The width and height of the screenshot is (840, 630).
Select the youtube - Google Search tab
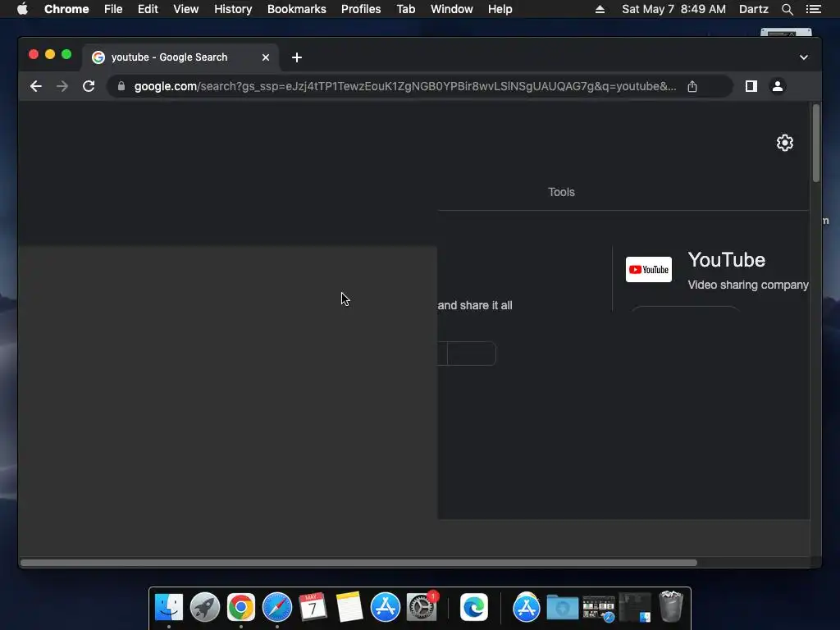180,57
